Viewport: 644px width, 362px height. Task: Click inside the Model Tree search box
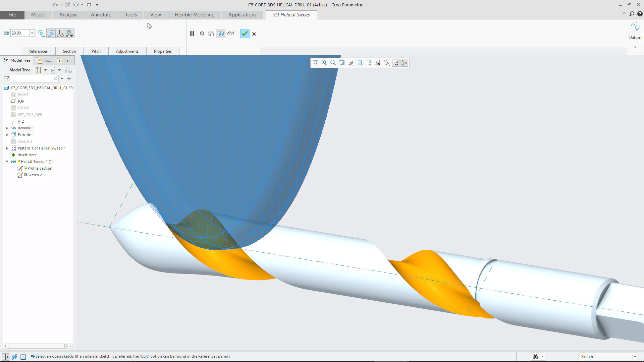click(32, 78)
